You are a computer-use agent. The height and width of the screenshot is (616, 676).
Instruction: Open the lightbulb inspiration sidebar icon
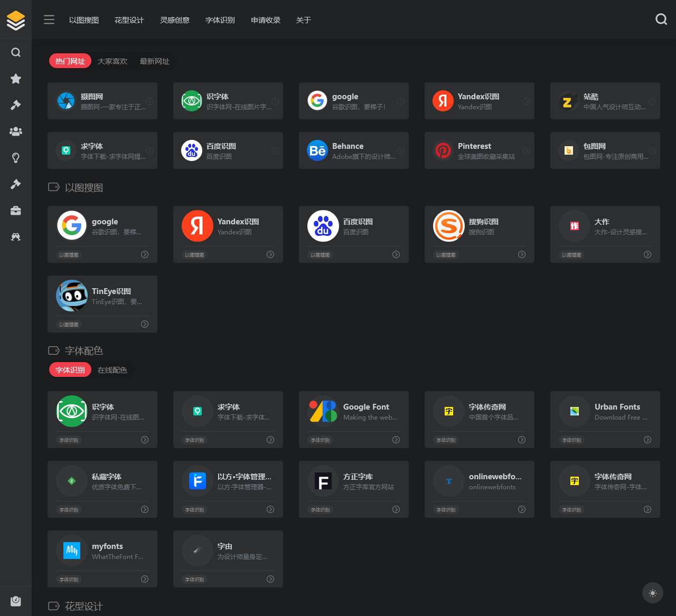tap(16, 158)
